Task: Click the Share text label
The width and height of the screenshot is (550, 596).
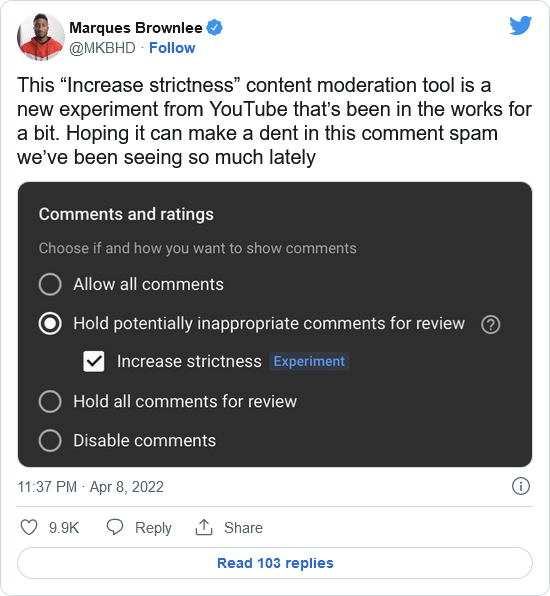Action: (243, 528)
